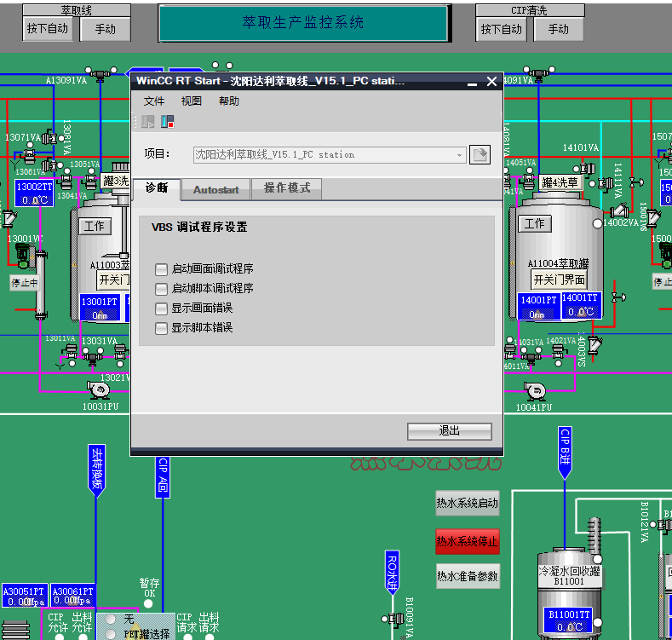Click the B11001TT temperature readout
Viewport: 672px width, 640px height.
[x=569, y=620]
